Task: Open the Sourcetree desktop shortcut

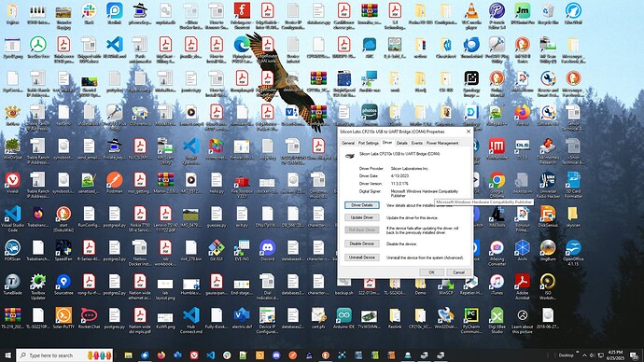Action: coord(63,285)
